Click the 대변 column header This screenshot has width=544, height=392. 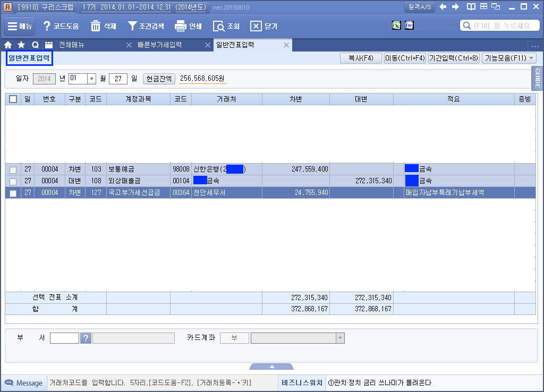coord(361,99)
